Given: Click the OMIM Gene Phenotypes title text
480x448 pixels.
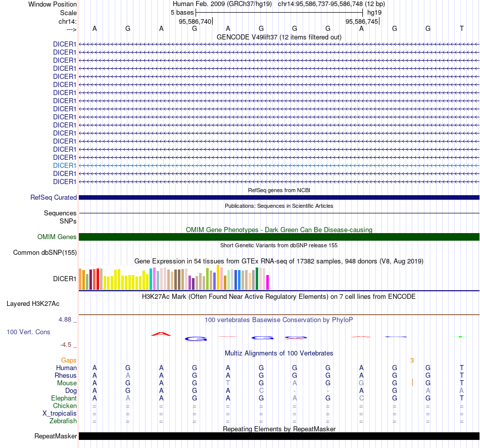Looking at the screenshot, I should (279, 230).
